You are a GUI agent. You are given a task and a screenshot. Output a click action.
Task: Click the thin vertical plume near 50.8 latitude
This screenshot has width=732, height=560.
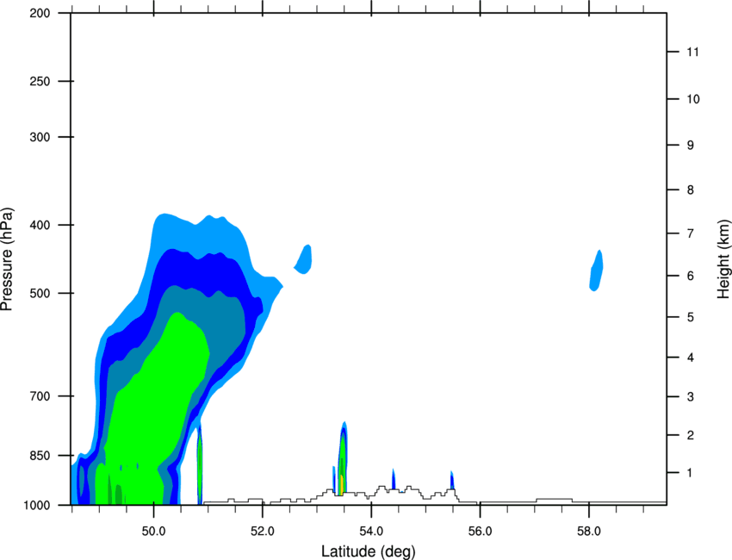tap(200, 463)
